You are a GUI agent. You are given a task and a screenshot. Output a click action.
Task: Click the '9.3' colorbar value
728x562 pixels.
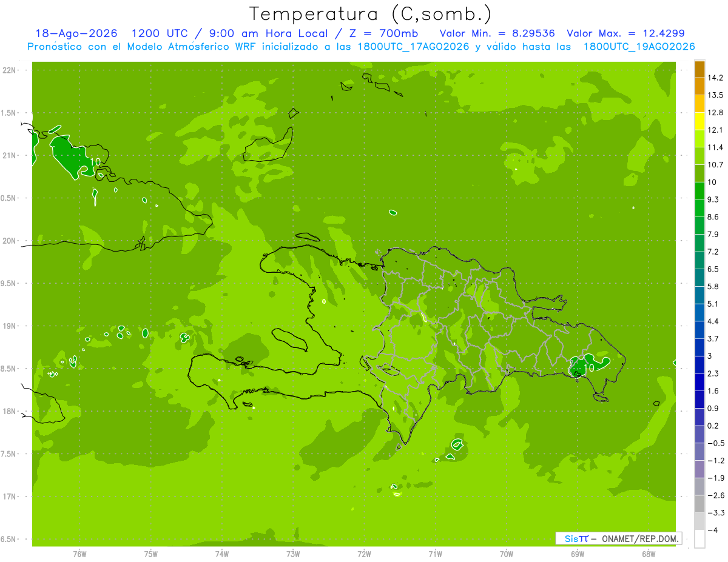coord(713,199)
